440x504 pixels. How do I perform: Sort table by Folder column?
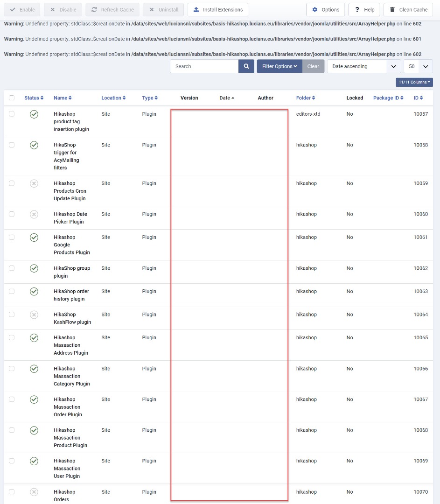(306, 98)
